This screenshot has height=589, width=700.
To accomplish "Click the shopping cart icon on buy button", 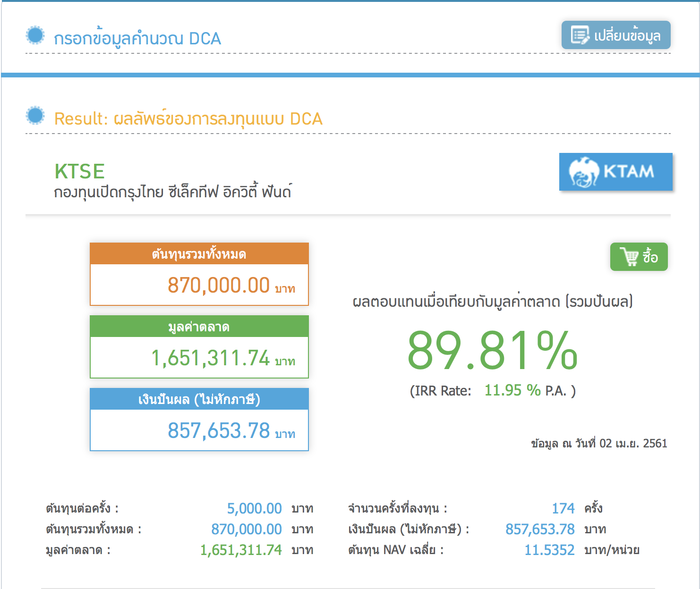I will coord(630,257).
